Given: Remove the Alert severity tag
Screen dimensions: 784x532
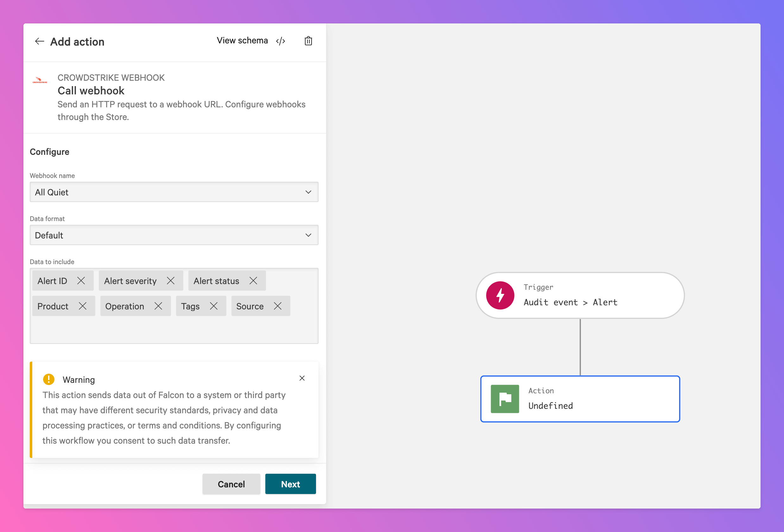Looking at the screenshot, I should click(x=171, y=281).
